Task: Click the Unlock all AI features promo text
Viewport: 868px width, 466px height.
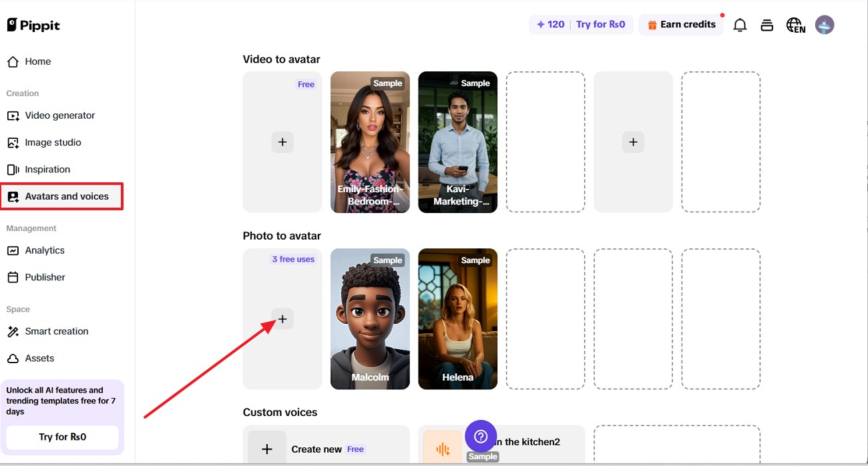Action: pyautogui.click(x=61, y=401)
